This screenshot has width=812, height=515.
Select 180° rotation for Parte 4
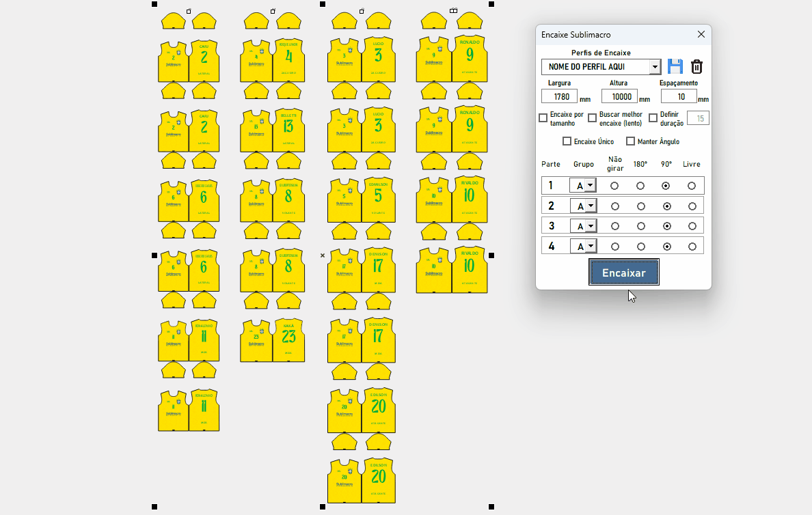point(641,247)
